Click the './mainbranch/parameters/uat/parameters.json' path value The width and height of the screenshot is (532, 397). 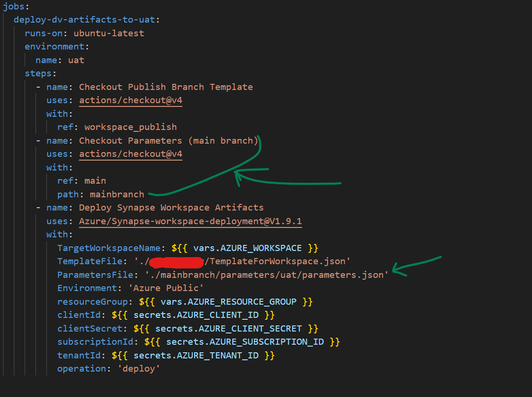[x=267, y=275]
